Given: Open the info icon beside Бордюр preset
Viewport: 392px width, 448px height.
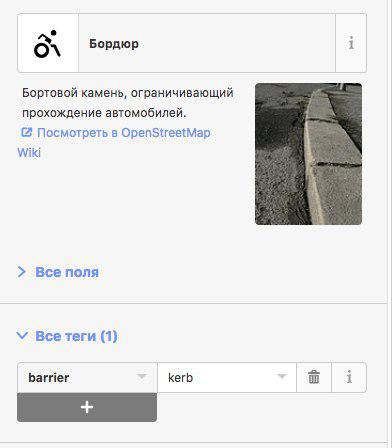Looking at the screenshot, I should pos(351,43).
